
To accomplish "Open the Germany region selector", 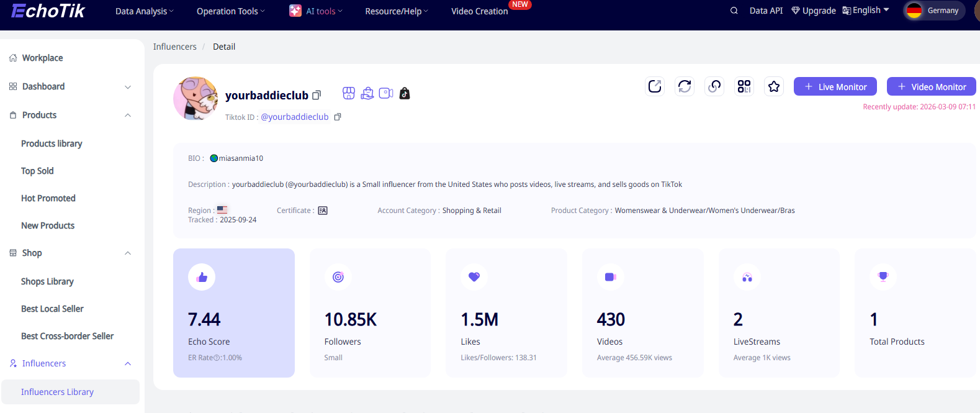I will (x=933, y=11).
